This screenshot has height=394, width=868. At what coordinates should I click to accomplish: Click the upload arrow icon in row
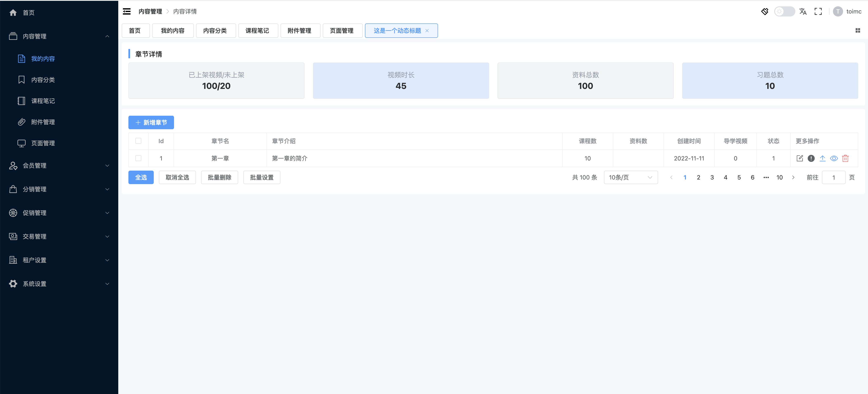click(x=822, y=158)
